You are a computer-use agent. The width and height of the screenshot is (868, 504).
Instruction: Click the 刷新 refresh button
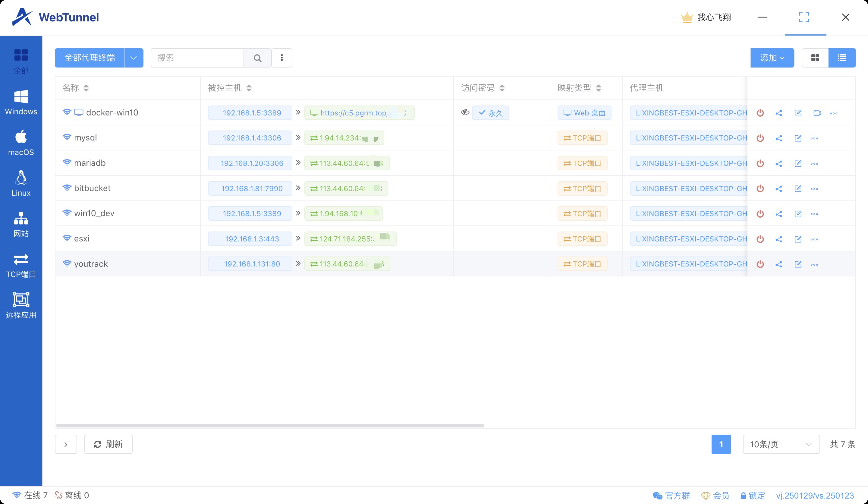[x=108, y=444]
